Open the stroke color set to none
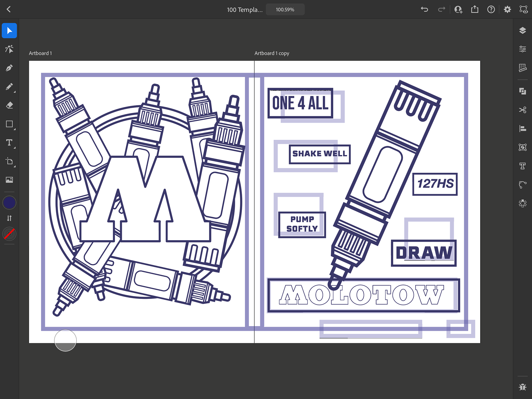Image resolution: width=532 pixels, height=399 pixels. pyautogui.click(x=9, y=234)
